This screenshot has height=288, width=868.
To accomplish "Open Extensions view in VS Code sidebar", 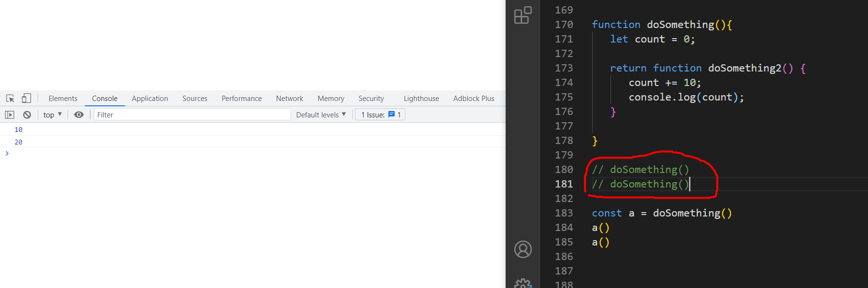I will pos(523,15).
